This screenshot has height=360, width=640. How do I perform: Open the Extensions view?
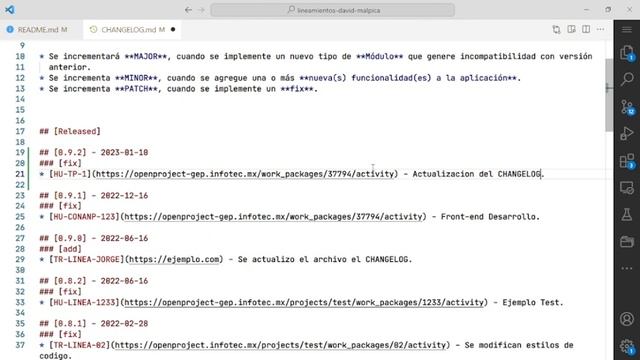(x=627, y=161)
